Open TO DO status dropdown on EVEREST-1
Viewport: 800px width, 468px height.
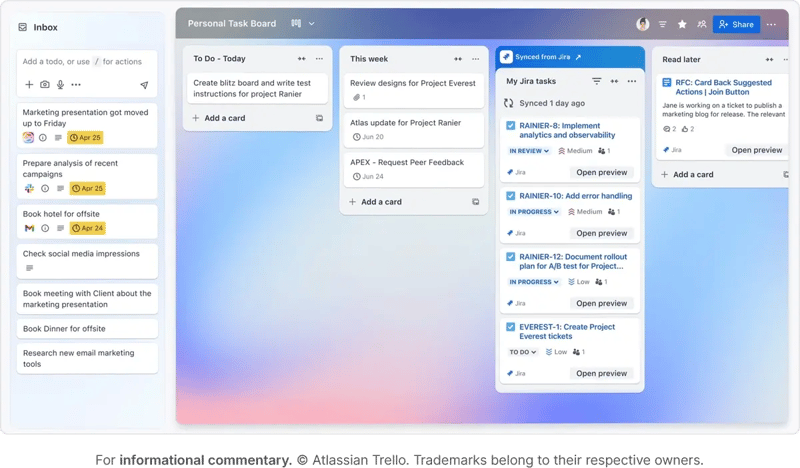(523, 352)
